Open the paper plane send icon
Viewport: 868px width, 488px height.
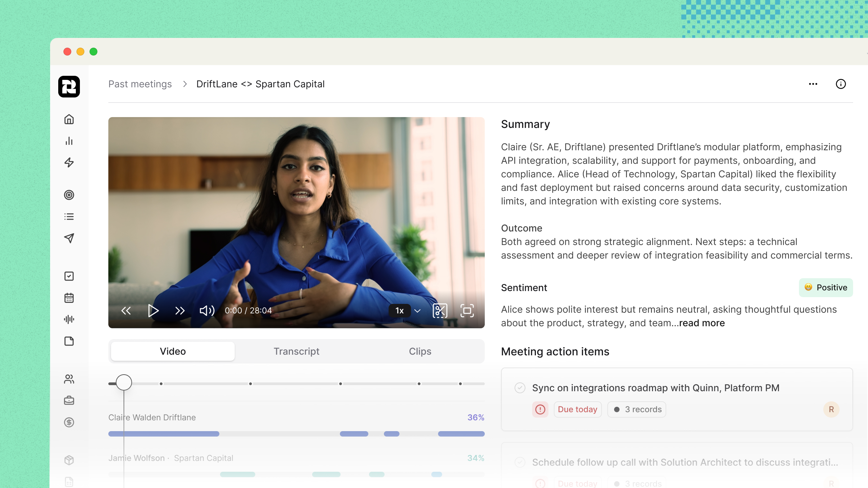tap(69, 238)
